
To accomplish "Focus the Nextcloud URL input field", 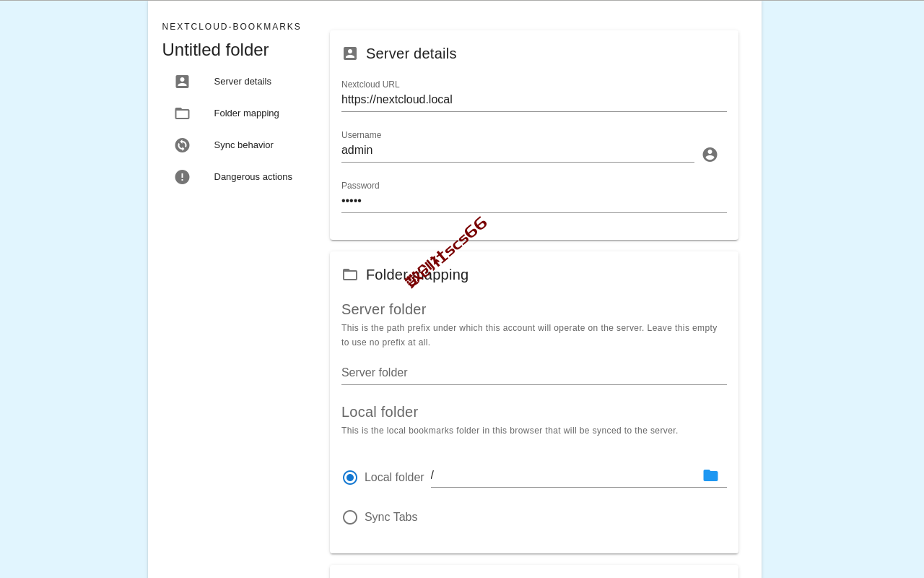I will (x=534, y=100).
